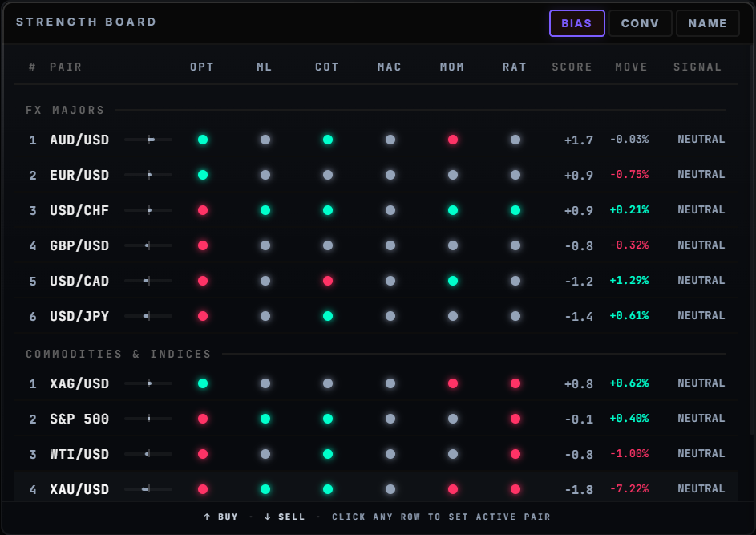
Task: Select the WTI/USD pair name
Action: (79, 454)
